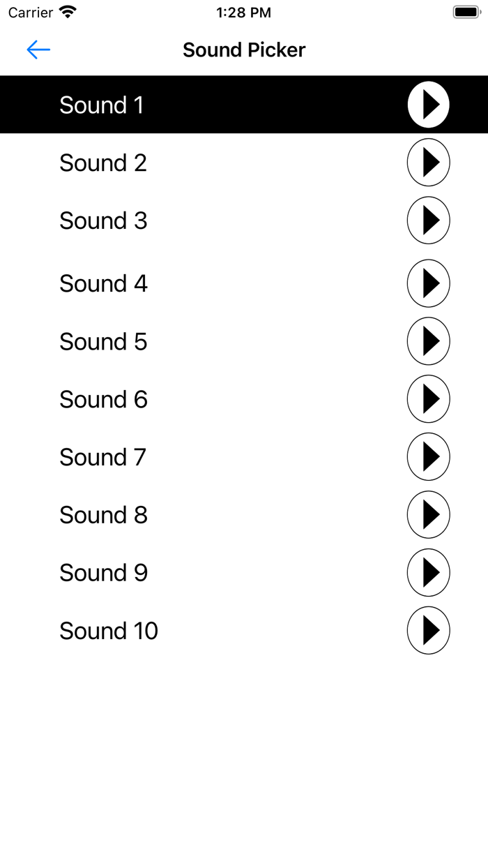Play a preview of Sound 8

(428, 515)
